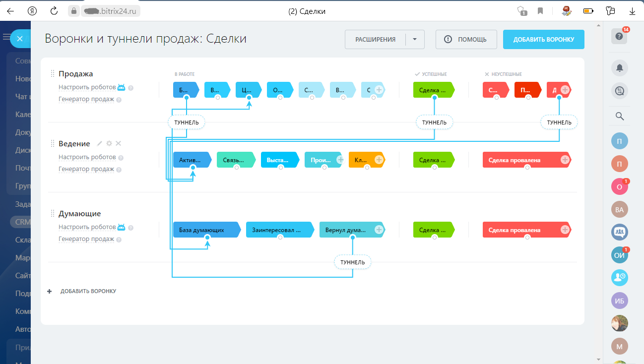Click ТУННЕЛЬ label under Продажа success stage

point(434,122)
